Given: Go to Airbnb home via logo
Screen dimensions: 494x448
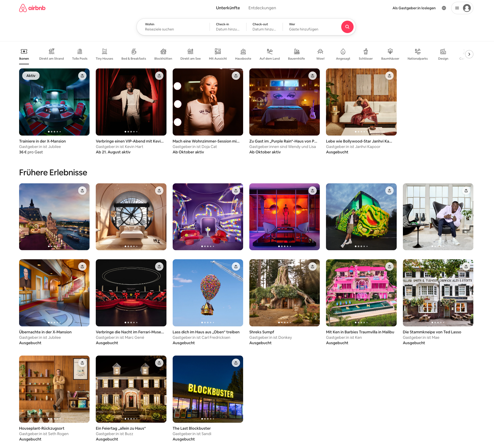Looking at the screenshot, I should point(32,8).
